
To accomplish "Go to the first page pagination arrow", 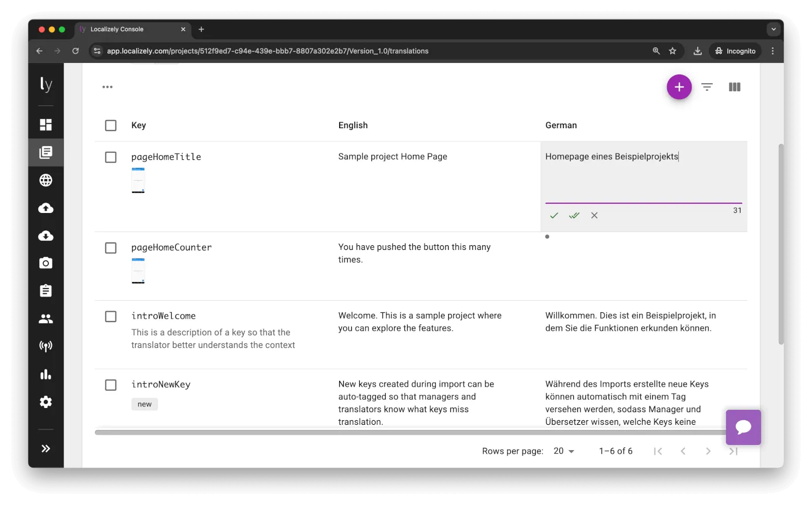I will [657, 451].
